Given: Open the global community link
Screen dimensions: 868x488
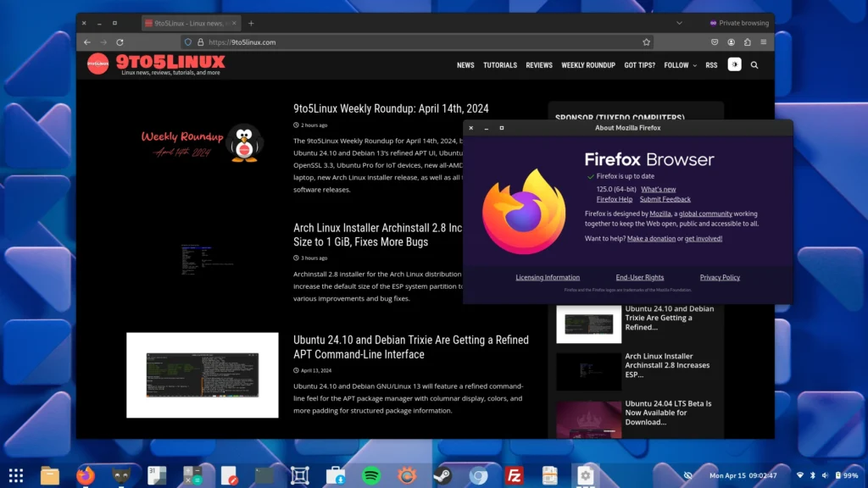Looking at the screenshot, I should click(x=705, y=213).
